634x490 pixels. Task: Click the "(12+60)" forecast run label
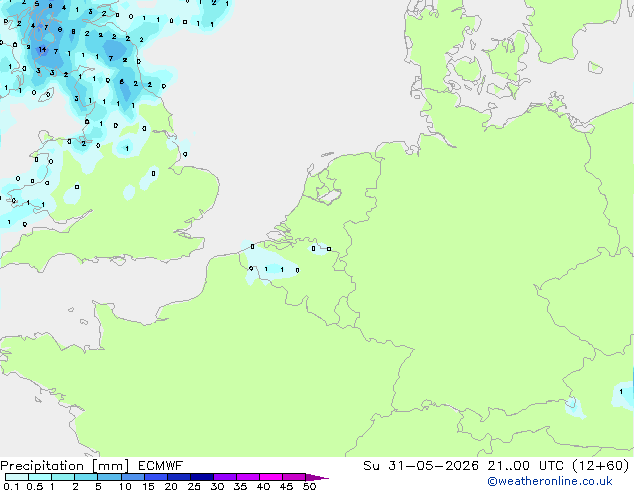point(601,466)
